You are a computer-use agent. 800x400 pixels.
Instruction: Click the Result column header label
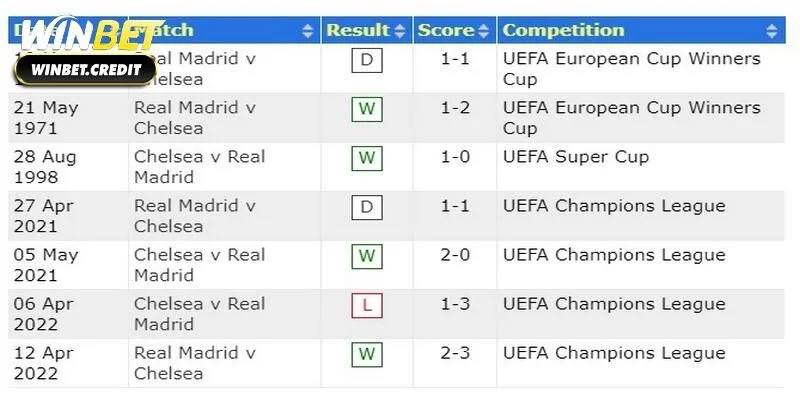coord(358,30)
